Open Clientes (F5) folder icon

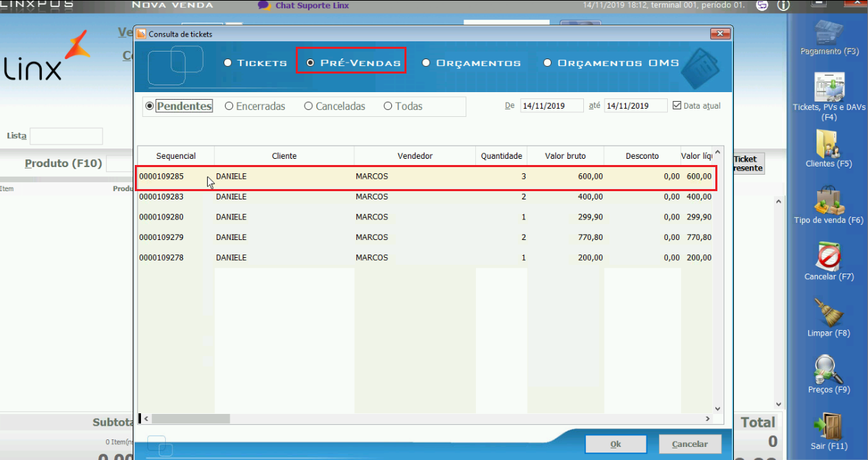point(829,144)
